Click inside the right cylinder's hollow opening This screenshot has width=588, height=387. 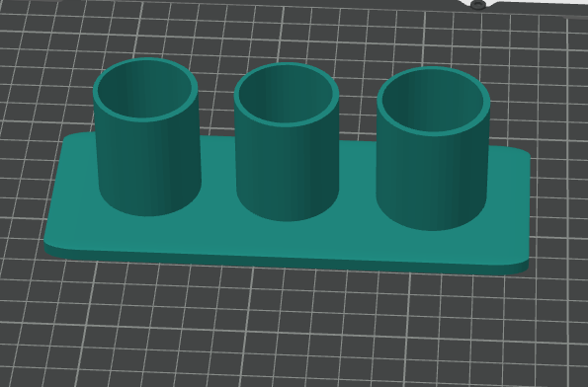(x=433, y=101)
